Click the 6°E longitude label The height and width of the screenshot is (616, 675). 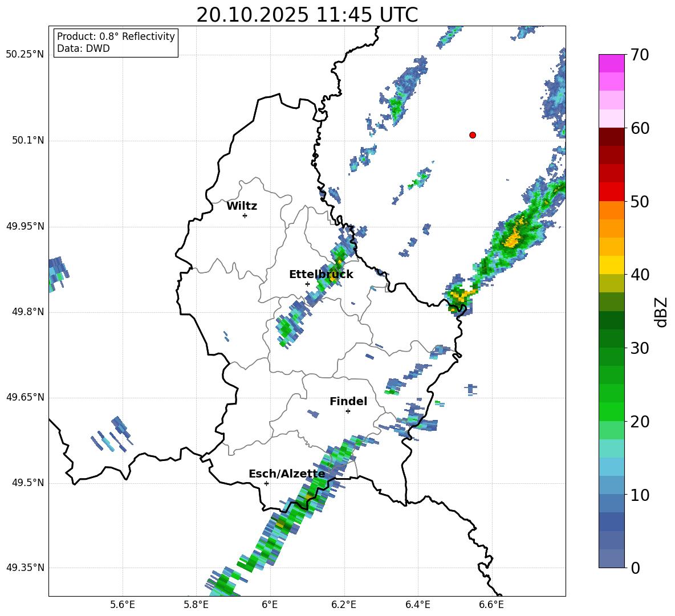click(x=270, y=605)
